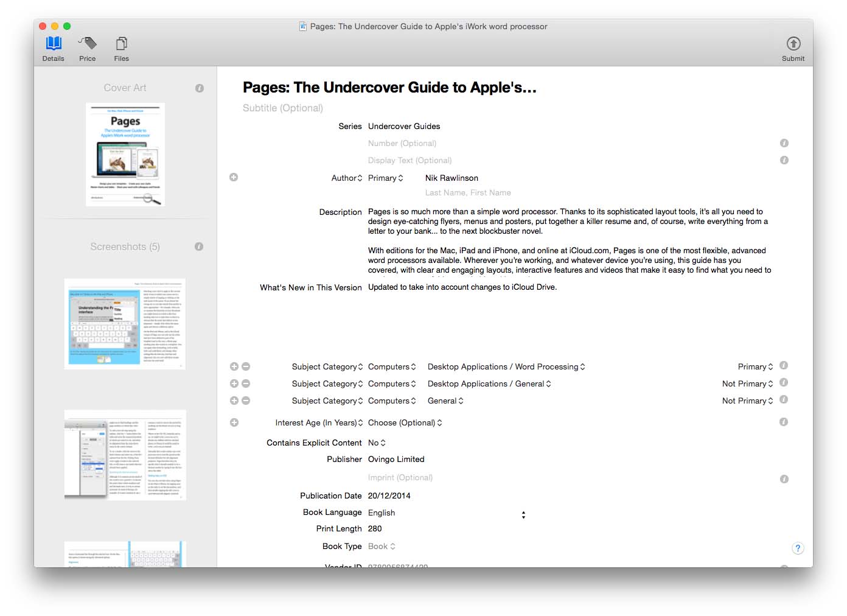Edit author name Nik Rawlinson

click(451, 178)
